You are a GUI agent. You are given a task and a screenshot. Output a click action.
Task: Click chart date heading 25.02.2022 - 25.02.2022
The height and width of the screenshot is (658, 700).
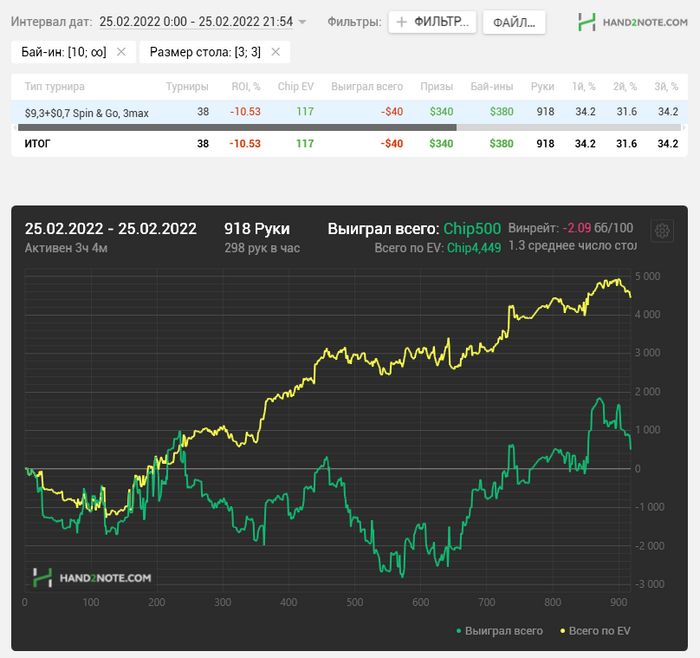(x=111, y=229)
